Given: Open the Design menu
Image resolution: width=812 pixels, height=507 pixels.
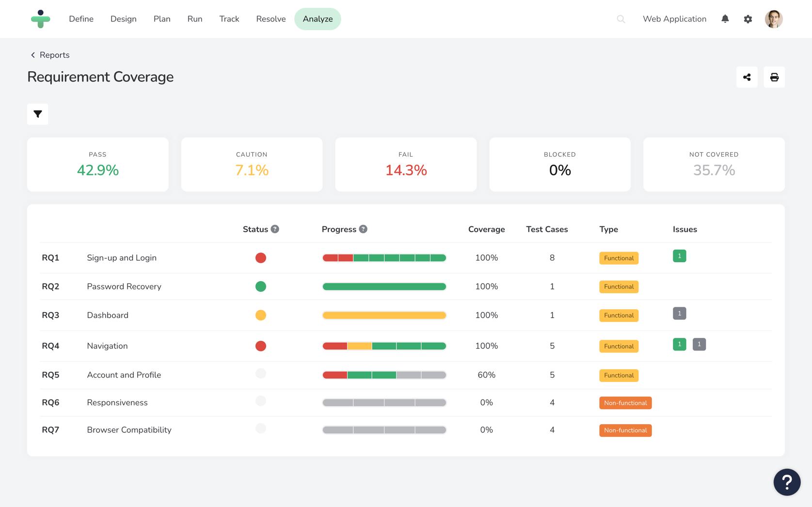Looking at the screenshot, I should coord(123,19).
